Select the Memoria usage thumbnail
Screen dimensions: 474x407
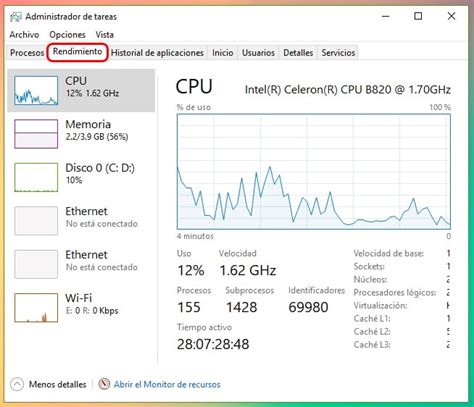(36, 134)
